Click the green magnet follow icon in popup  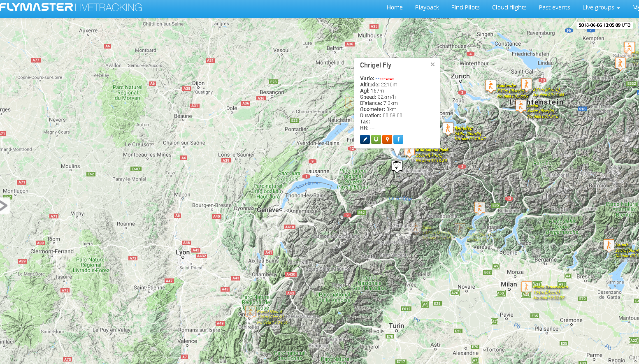(x=376, y=139)
